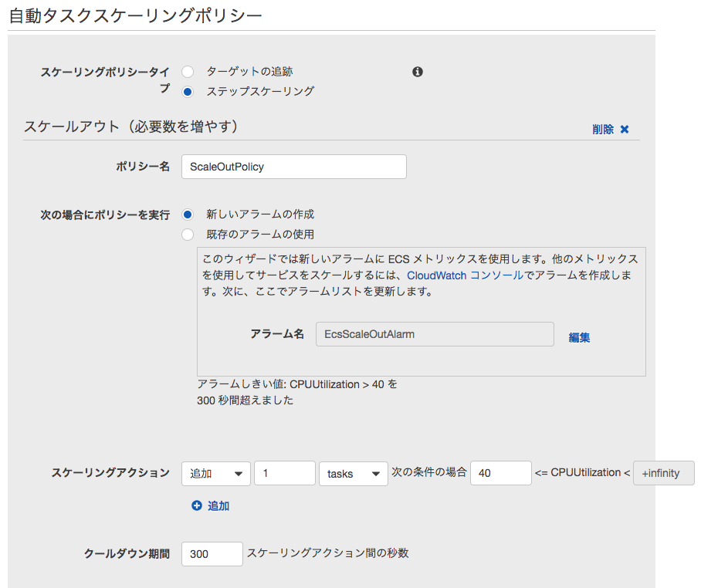Open the CloudWatch コンソール link

[x=465, y=275]
